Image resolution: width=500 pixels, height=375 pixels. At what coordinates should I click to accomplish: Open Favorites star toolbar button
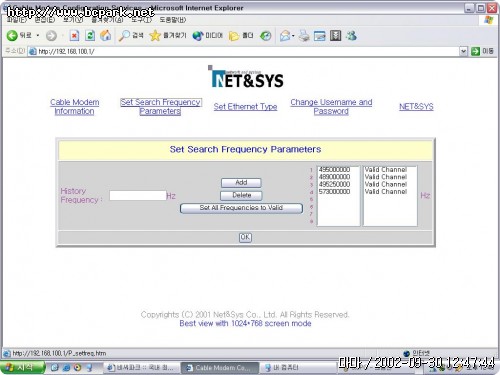[x=168, y=35]
